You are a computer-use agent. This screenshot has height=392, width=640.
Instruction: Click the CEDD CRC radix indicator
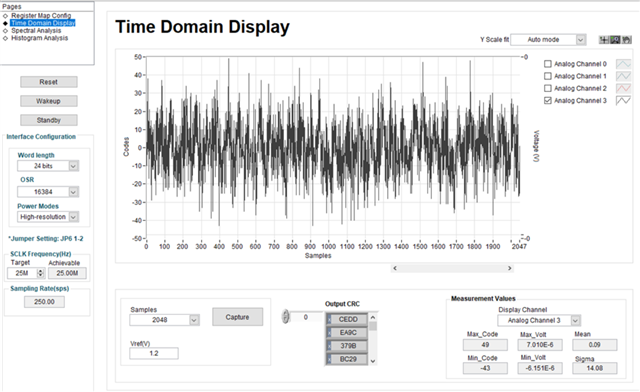tap(329, 319)
